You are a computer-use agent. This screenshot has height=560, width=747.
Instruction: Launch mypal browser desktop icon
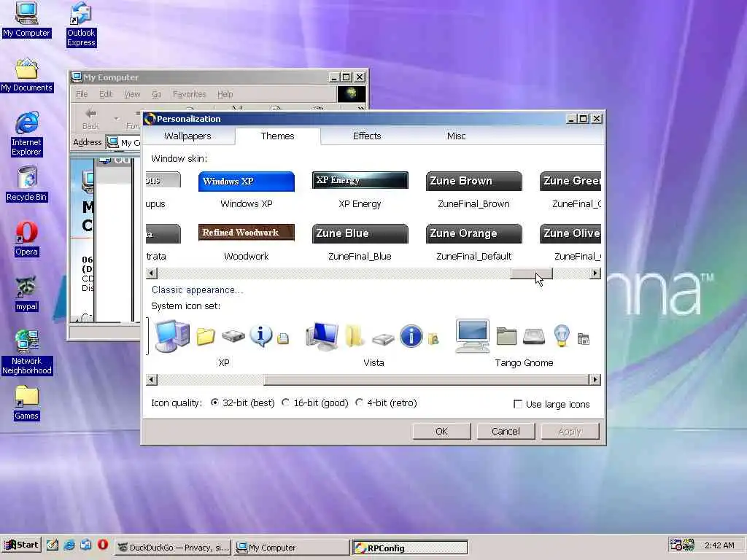(26, 294)
